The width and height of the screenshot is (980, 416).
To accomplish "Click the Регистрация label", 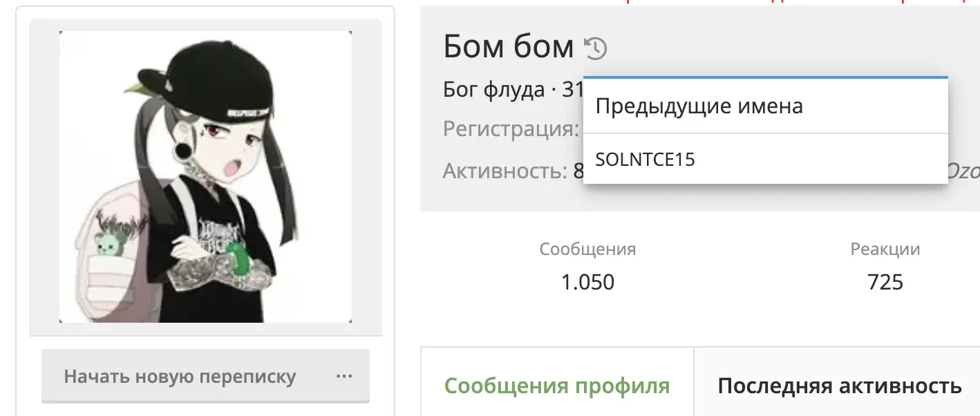I will (511, 129).
